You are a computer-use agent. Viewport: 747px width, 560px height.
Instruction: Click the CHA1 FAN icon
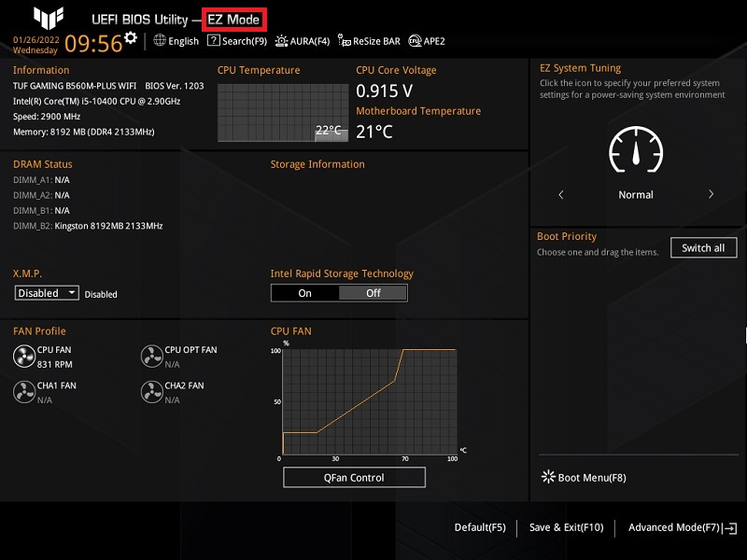[x=23, y=392]
